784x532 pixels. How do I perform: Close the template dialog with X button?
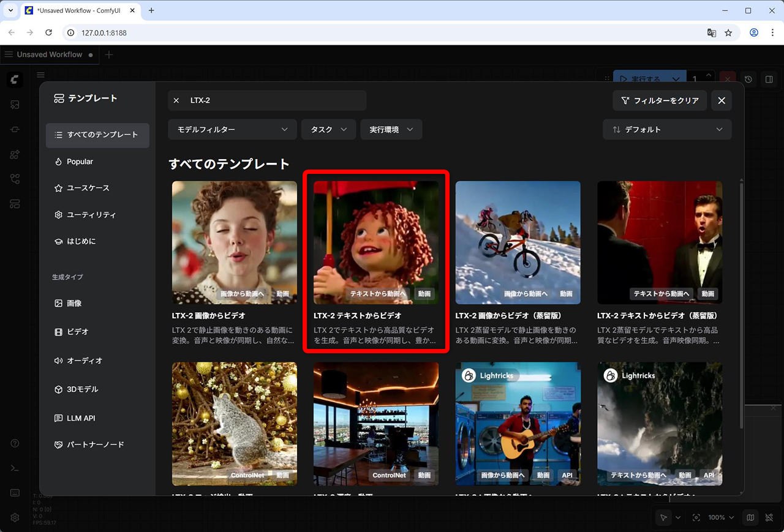tap(722, 100)
